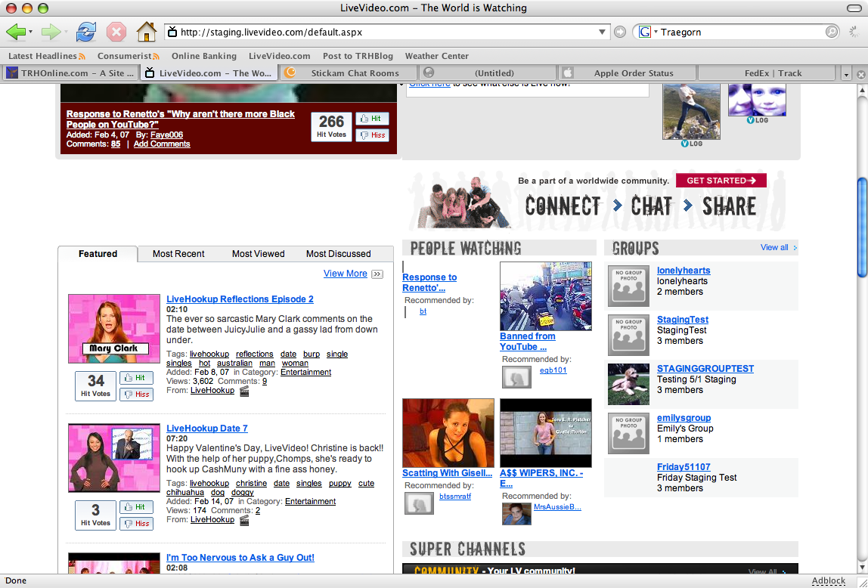This screenshot has height=588, width=868.
Task: Vote Hit on LiveHookup Date 7
Action: tap(136, 506)
